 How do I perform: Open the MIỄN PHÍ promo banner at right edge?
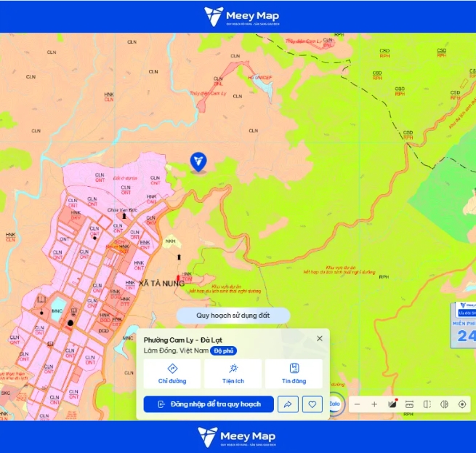(x=463, y=325)
